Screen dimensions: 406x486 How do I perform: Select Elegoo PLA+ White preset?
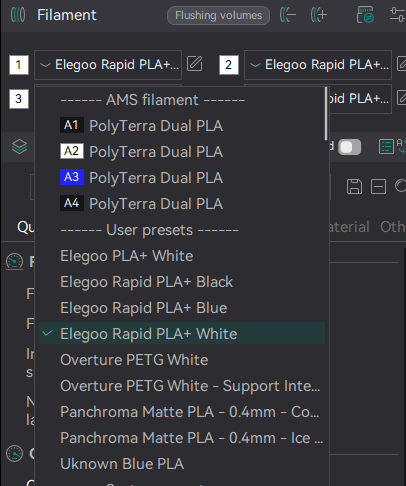[182, 256]
